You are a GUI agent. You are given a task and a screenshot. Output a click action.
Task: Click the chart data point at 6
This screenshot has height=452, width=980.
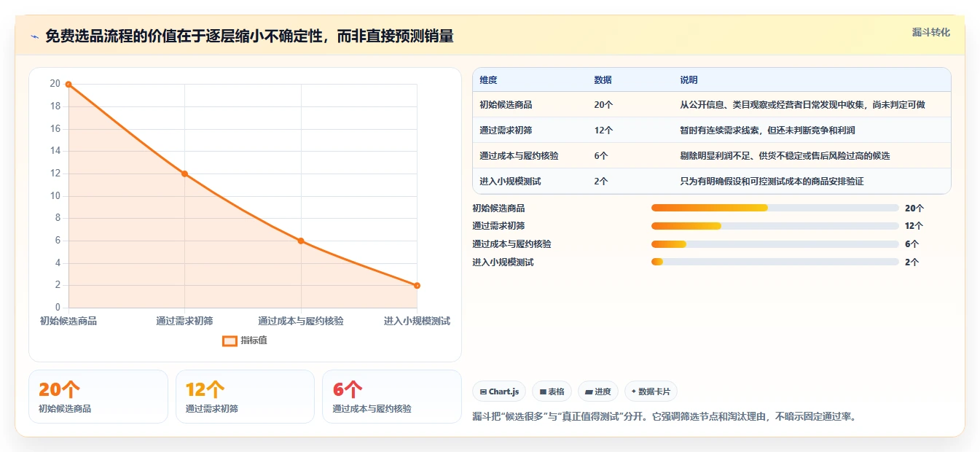(301, 241)
